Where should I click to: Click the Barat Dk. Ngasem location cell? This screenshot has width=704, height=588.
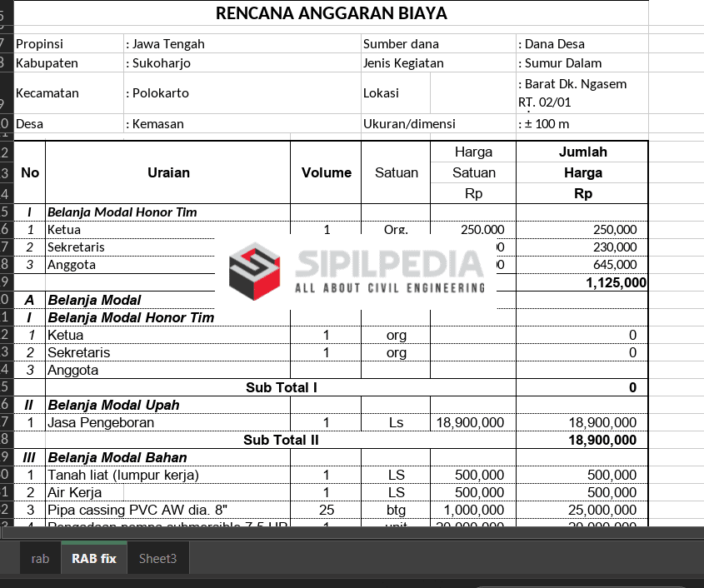pos(582,92)
